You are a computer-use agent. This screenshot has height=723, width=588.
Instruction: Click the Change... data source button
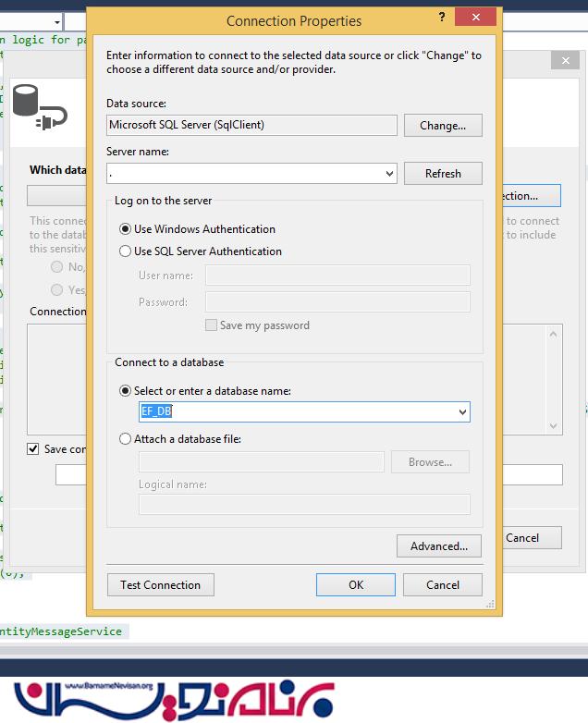click(443, 126)
